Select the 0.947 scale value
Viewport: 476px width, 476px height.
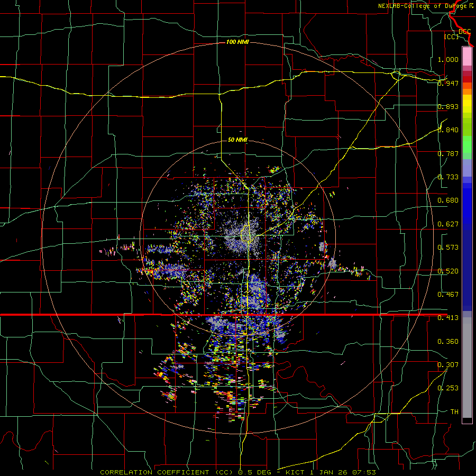[448, 83]
